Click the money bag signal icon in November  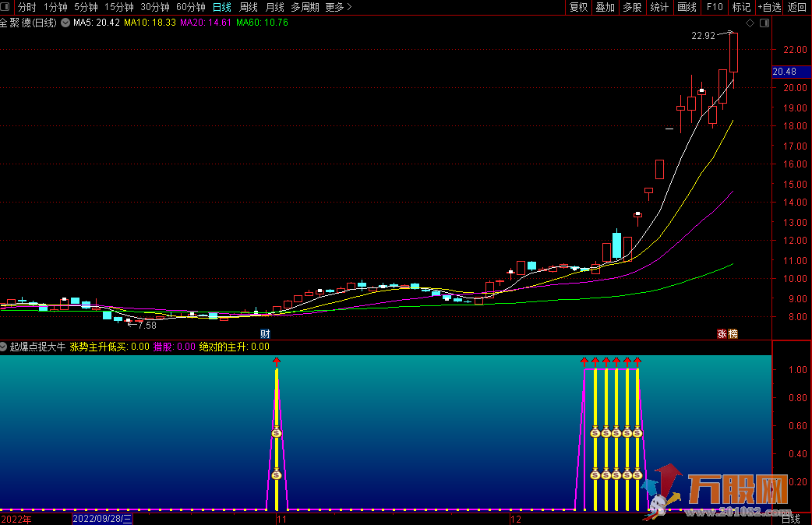(276, 433)
